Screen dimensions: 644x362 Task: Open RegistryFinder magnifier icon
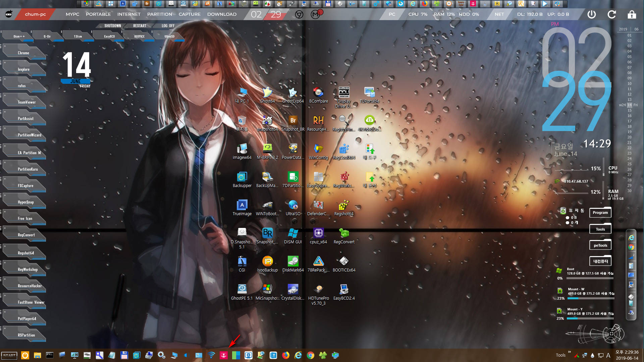coord(344,123)
